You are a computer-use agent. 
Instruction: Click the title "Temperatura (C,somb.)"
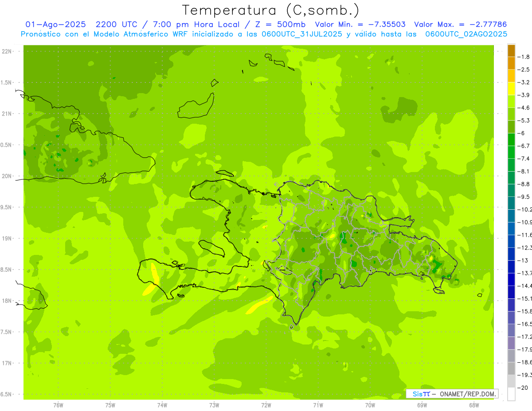click(x=271, y=11)
